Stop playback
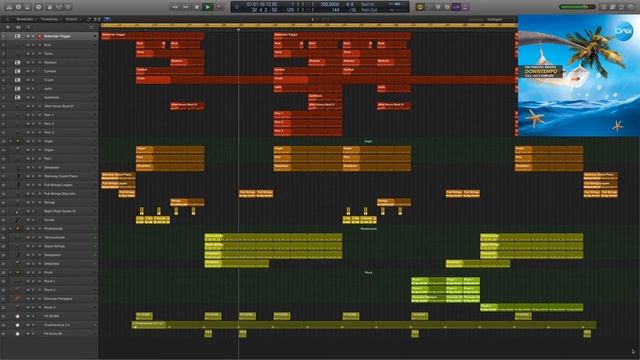The width and height of the screenshot is (640, 360). [x=197, y=7]
